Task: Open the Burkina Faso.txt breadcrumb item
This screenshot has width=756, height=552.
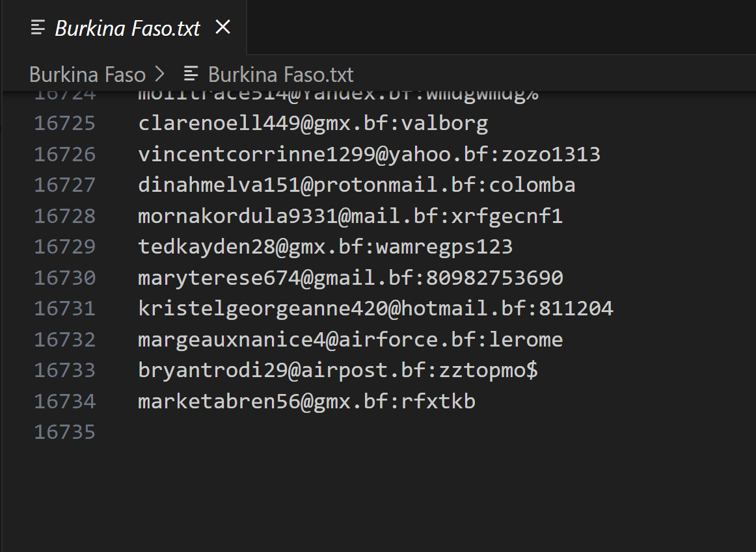Action: 280,75
